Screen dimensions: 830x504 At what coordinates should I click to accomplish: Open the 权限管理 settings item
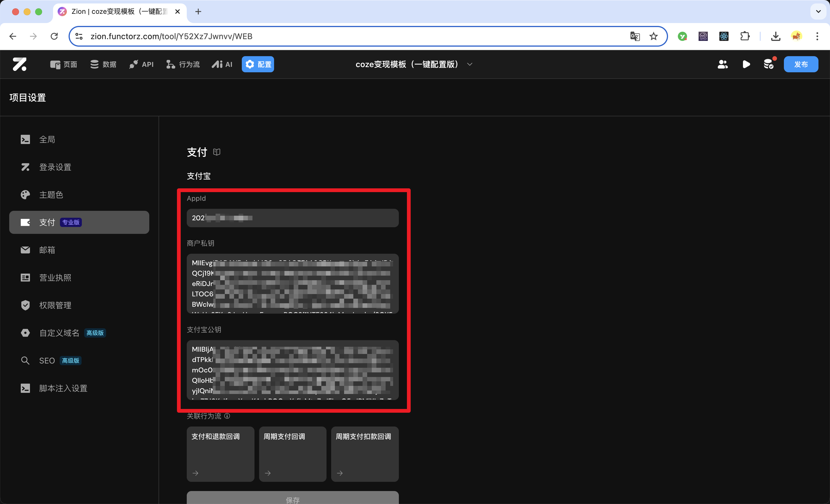click(79, 305)
